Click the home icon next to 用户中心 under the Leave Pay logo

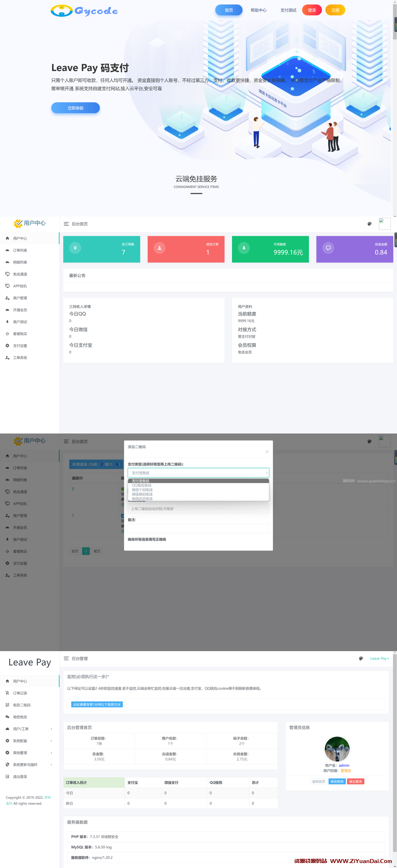pos(7,681)
